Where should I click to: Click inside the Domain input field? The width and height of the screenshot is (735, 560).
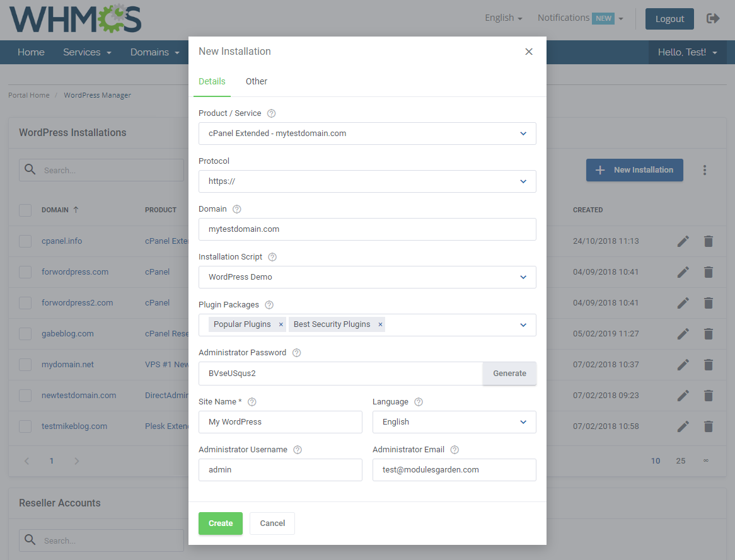pos(368,229)
